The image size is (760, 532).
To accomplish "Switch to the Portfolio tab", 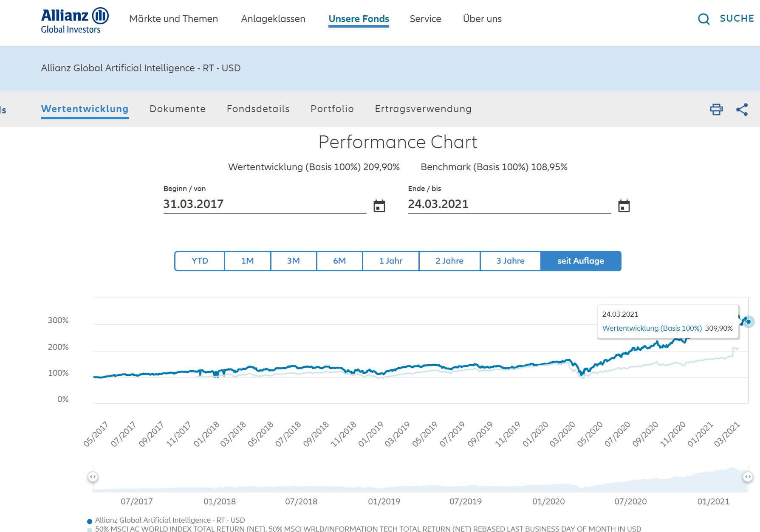I will coord(332,109).
